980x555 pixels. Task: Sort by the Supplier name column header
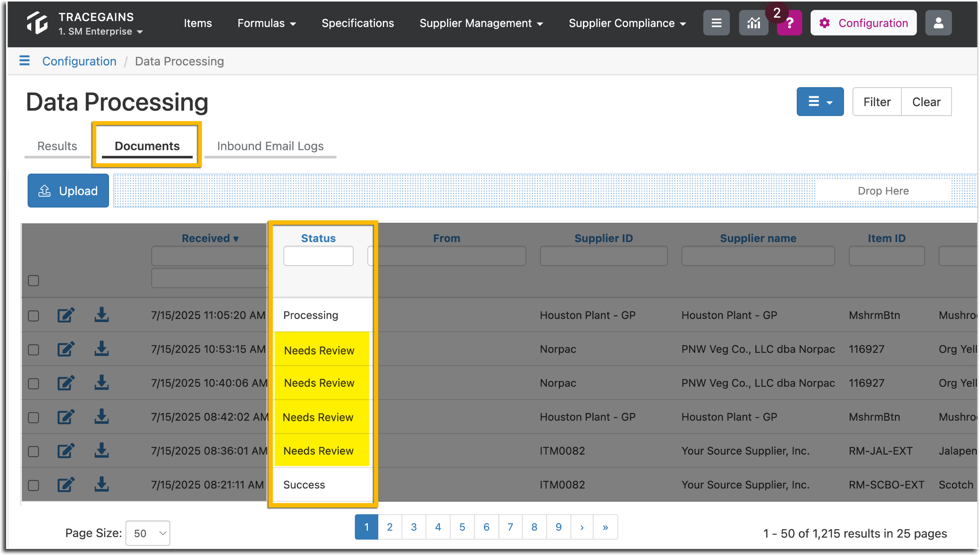758,238
